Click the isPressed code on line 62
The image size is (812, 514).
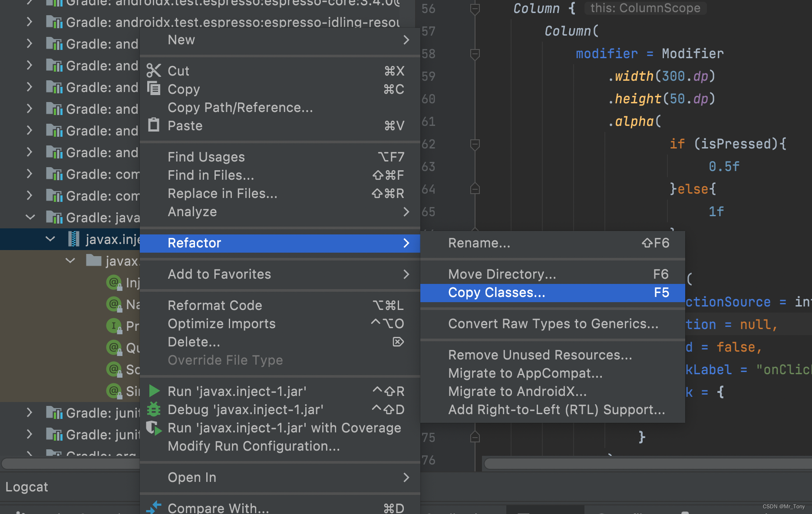click(x=735, y=144)
